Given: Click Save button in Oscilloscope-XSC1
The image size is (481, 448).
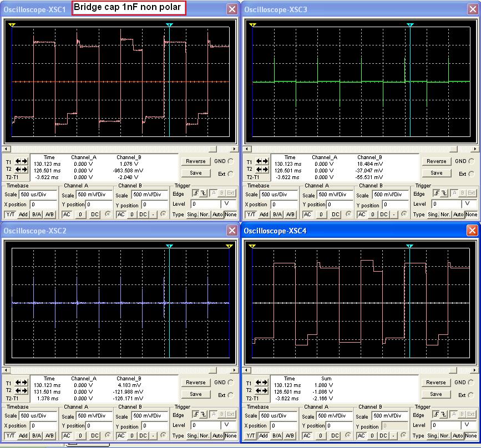Looking at the screenshot, I should (196, 173).
